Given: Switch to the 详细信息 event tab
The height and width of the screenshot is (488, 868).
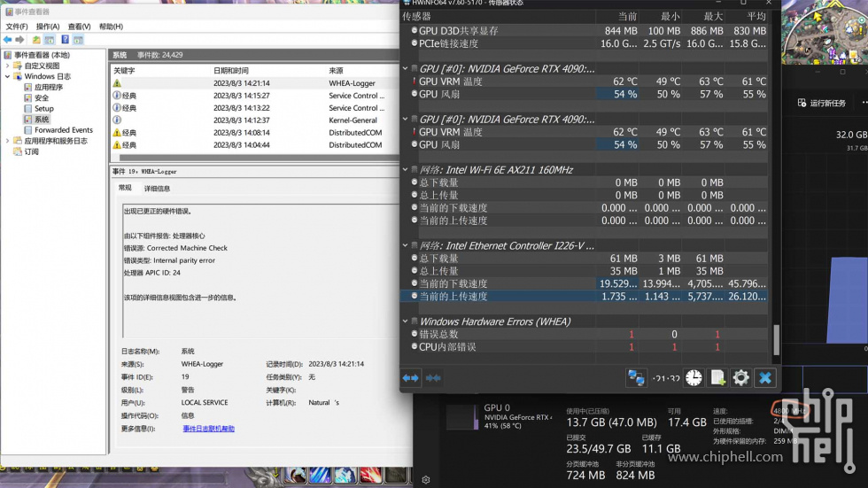Looking at the screenshot, I should tap(158, 189).
